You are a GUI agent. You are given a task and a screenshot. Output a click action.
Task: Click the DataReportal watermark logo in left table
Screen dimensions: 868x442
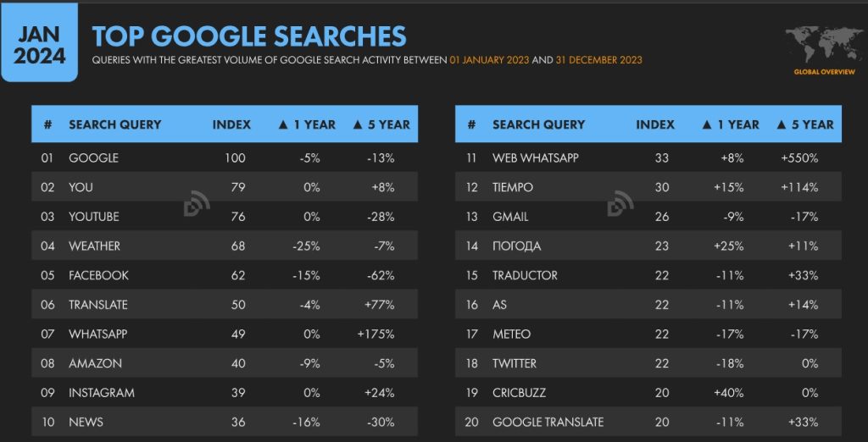tap(197, 203)
